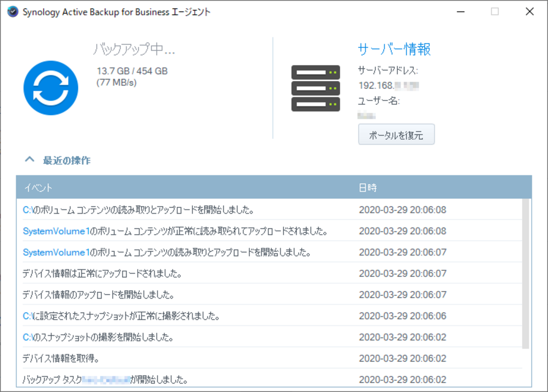Click C:\ link in スナップショットが正常に撮影 row

pyautogui.click(x=28, y=316)
